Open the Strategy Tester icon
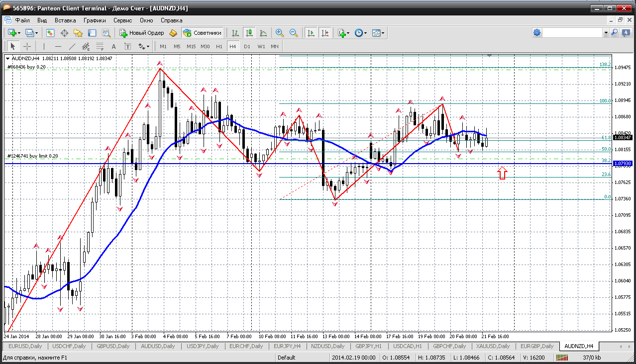 [x=106, y=33]
